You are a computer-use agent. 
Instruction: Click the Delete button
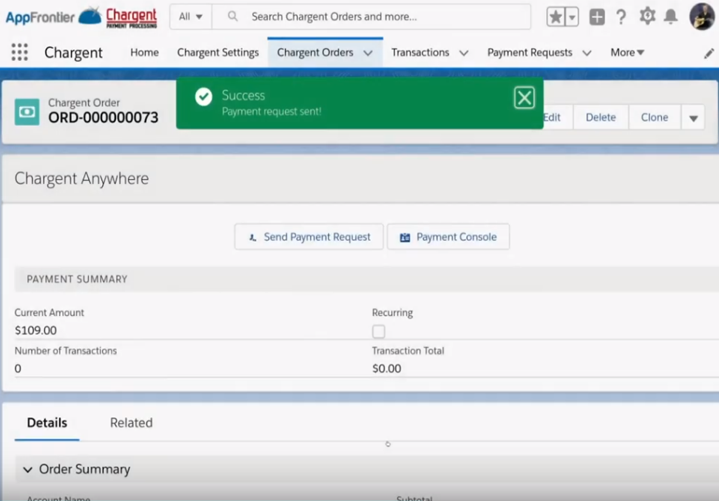click(601, 117)
